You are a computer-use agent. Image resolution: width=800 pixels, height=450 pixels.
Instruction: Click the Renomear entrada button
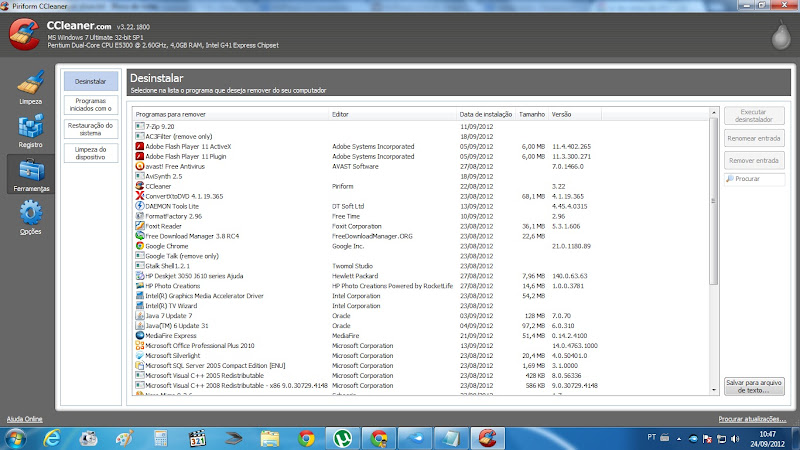[754, 138]
